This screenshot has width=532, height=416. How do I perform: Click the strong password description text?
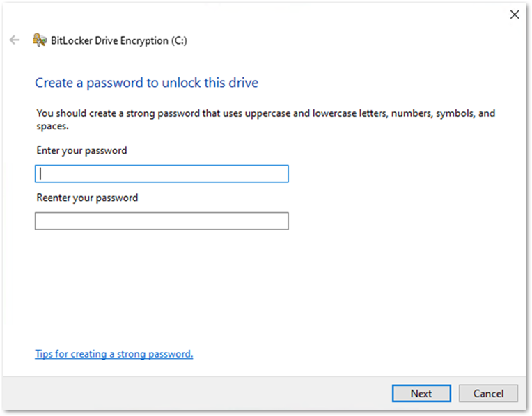265,113
